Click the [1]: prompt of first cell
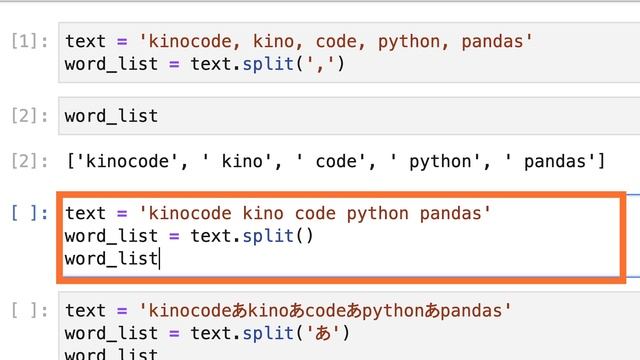This screenshot has height=360, width=640. [29, 41]
